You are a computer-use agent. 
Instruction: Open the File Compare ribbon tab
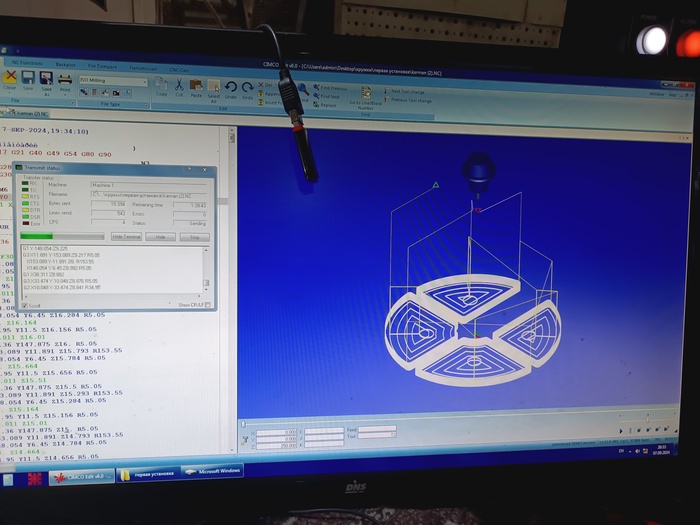point(102,67)
